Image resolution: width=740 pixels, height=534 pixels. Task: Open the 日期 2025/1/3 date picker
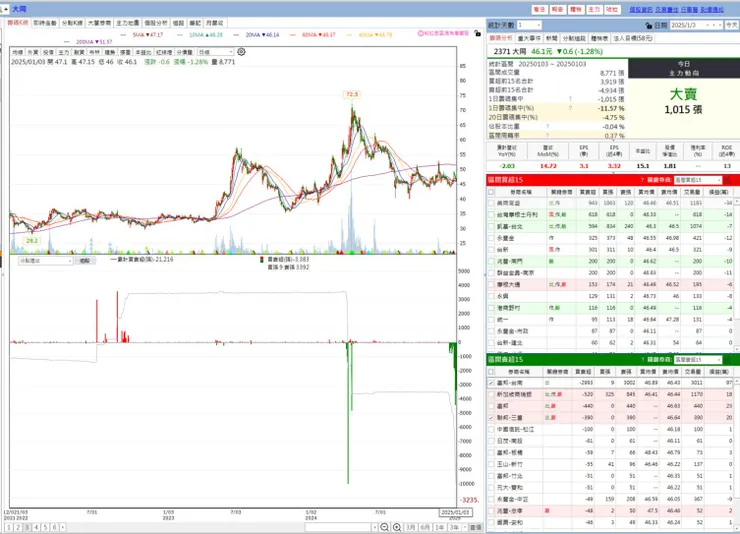[x=697, y=25]
